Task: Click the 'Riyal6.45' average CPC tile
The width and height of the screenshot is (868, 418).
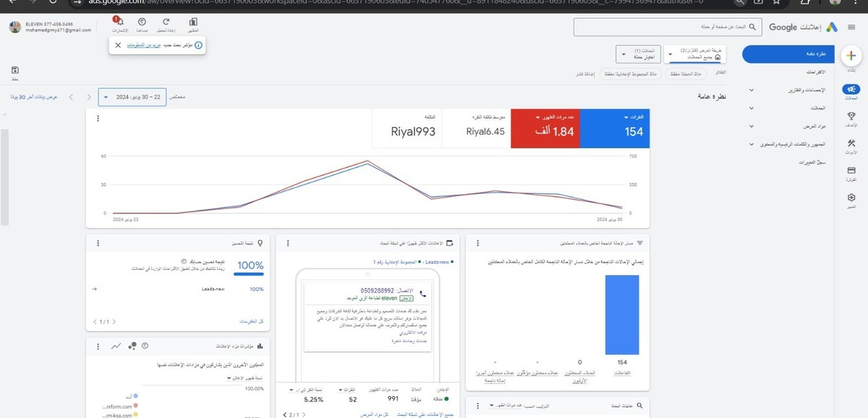Action: point(476,129)
